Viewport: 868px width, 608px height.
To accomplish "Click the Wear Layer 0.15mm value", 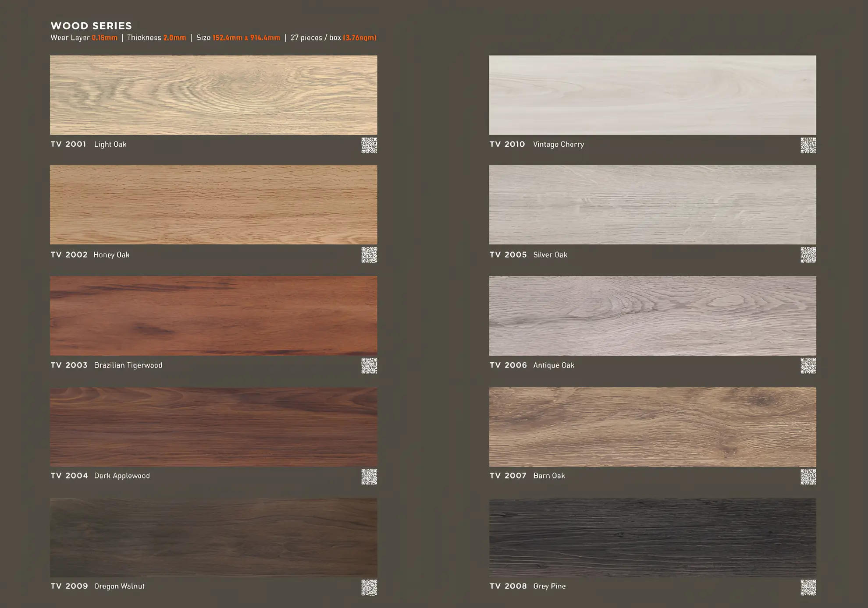I will tap(105, 38).
